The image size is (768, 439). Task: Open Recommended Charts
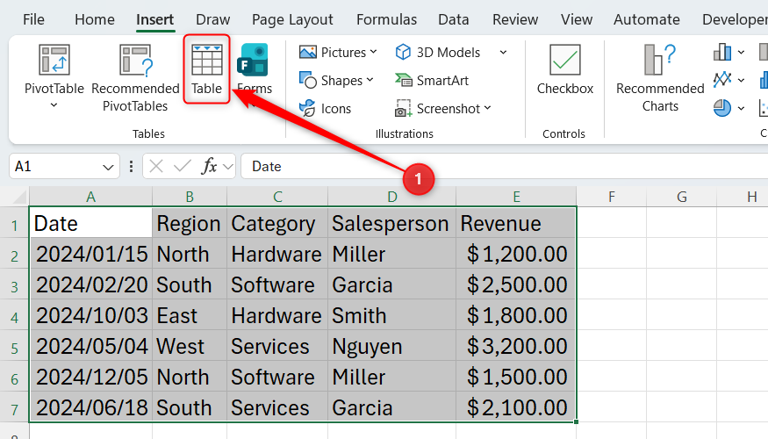tap(660, 78)
